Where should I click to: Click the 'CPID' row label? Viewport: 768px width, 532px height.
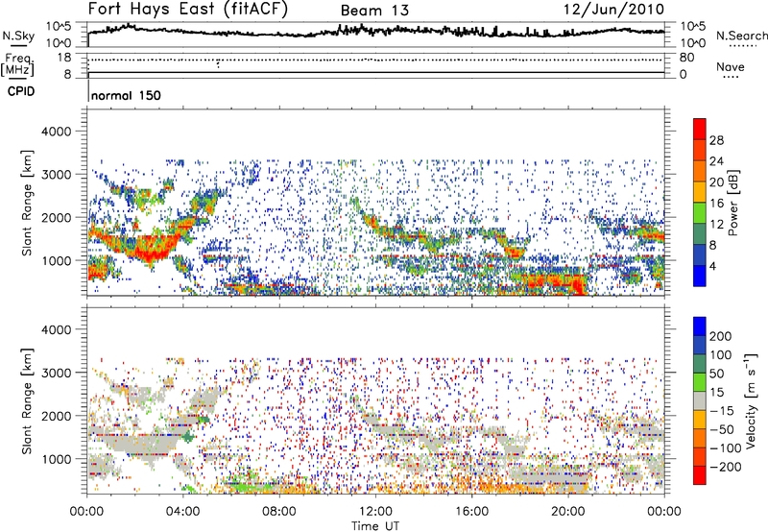[x=21, y=91]
